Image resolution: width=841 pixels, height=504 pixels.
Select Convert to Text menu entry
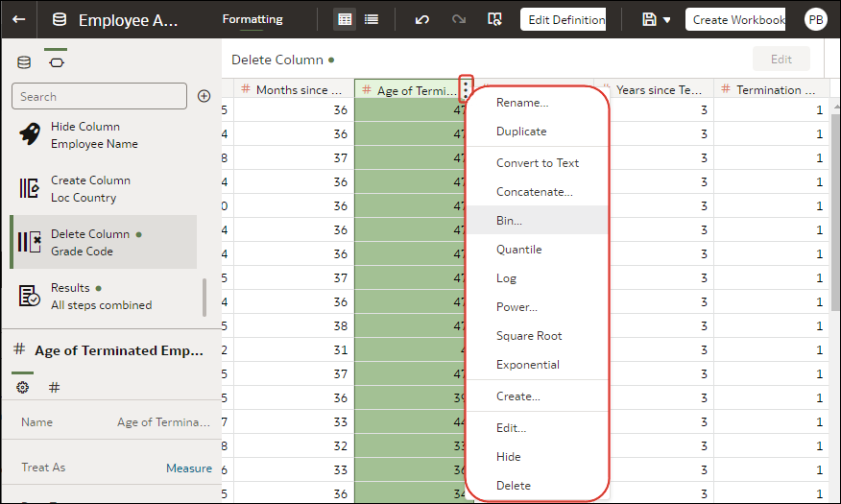pyautogui.click(x=537, y=163)
